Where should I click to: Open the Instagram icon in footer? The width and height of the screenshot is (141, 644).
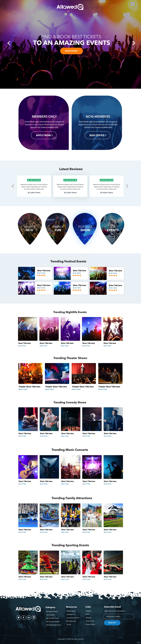(34, 617)
